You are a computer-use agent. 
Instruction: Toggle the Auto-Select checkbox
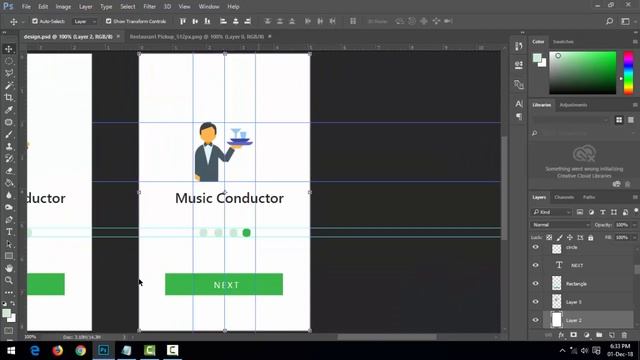[35, 21]
